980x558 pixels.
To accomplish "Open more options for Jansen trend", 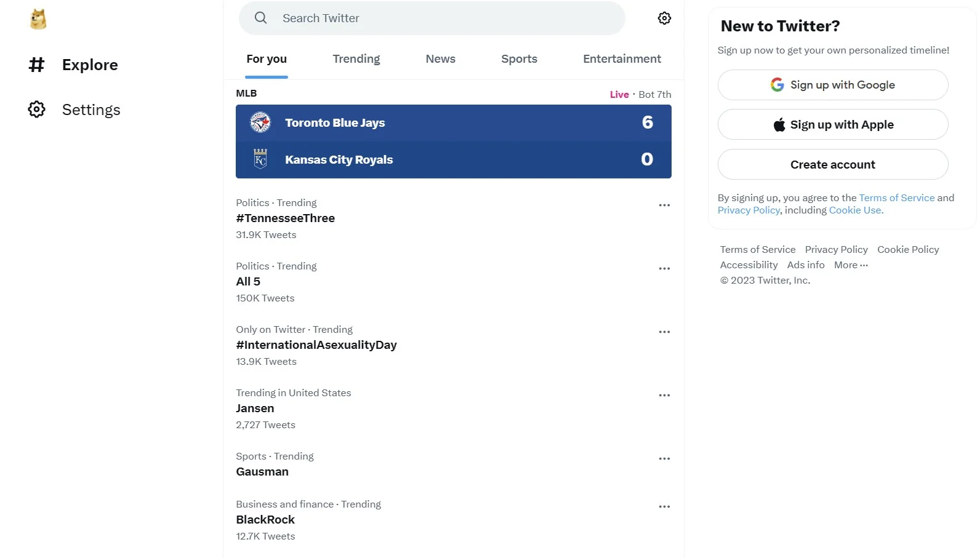I will tap(664, 396).
